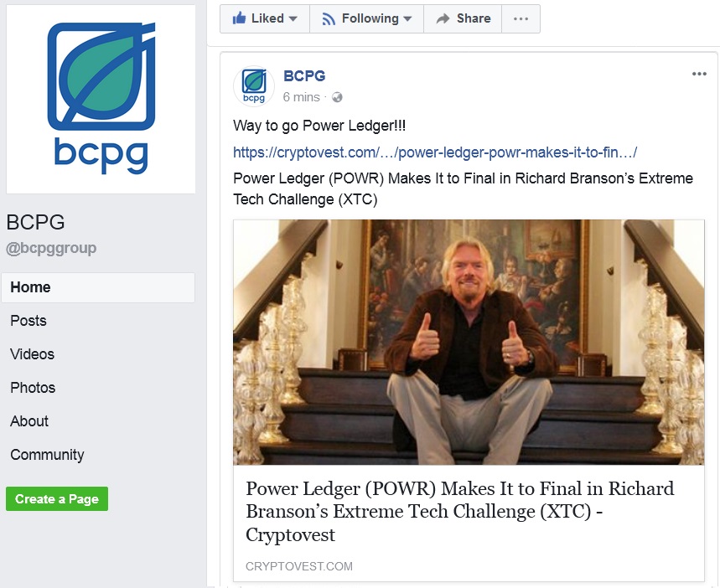This screenshot has height=588, width=720.
Task: Open the About section
Action: 29,421
